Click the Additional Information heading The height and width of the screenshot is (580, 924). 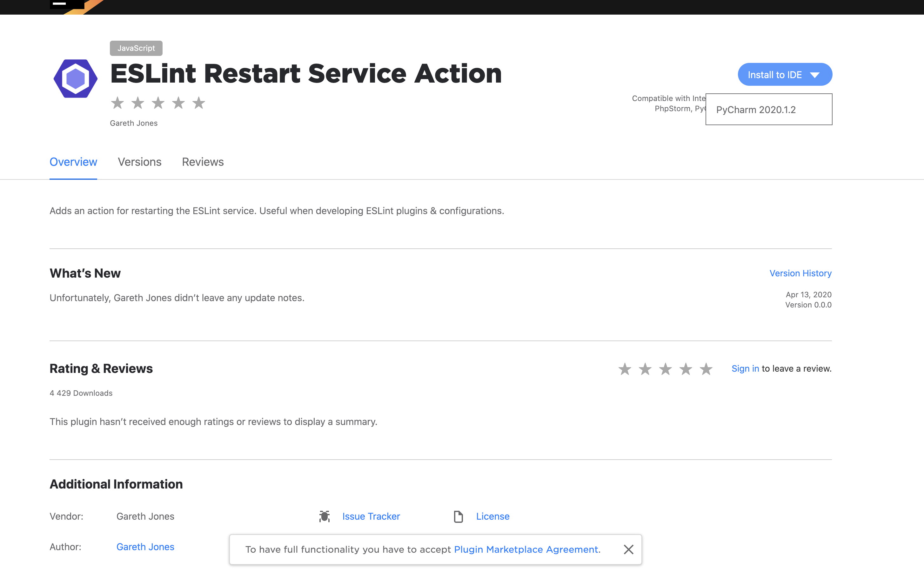pos(116,484)
